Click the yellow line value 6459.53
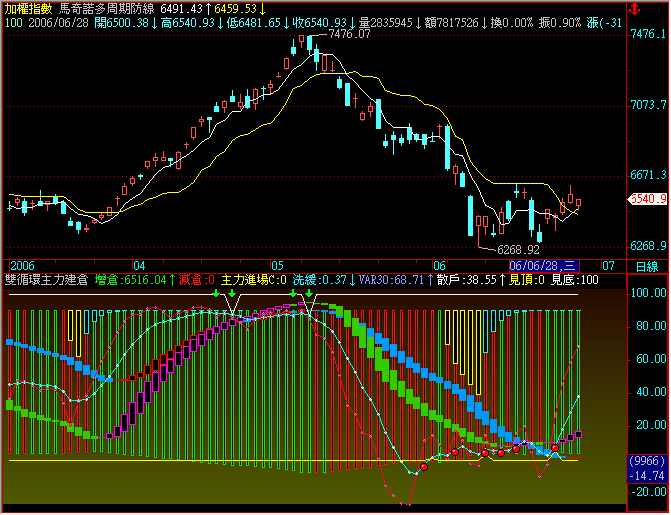The height and width of the screenshot is (515, 671). (x=235, y=9)
